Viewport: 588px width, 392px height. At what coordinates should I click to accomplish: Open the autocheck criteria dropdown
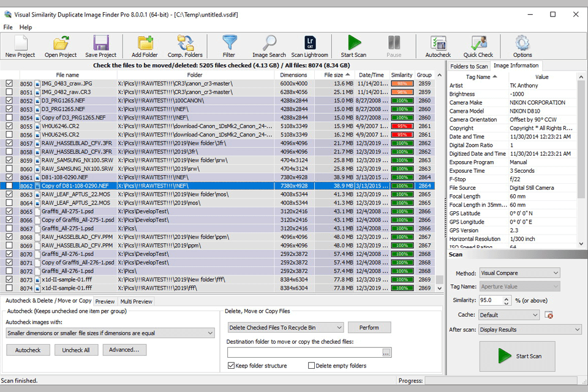[211, 333]
